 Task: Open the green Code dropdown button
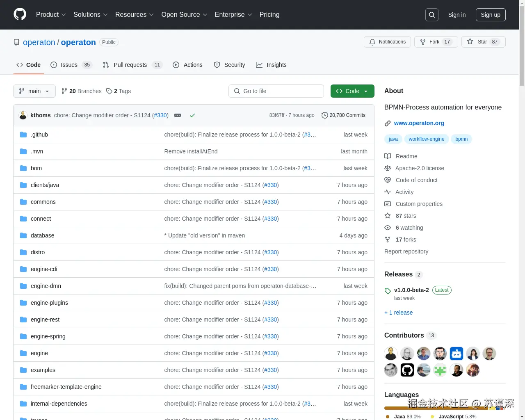click(352, 91)
